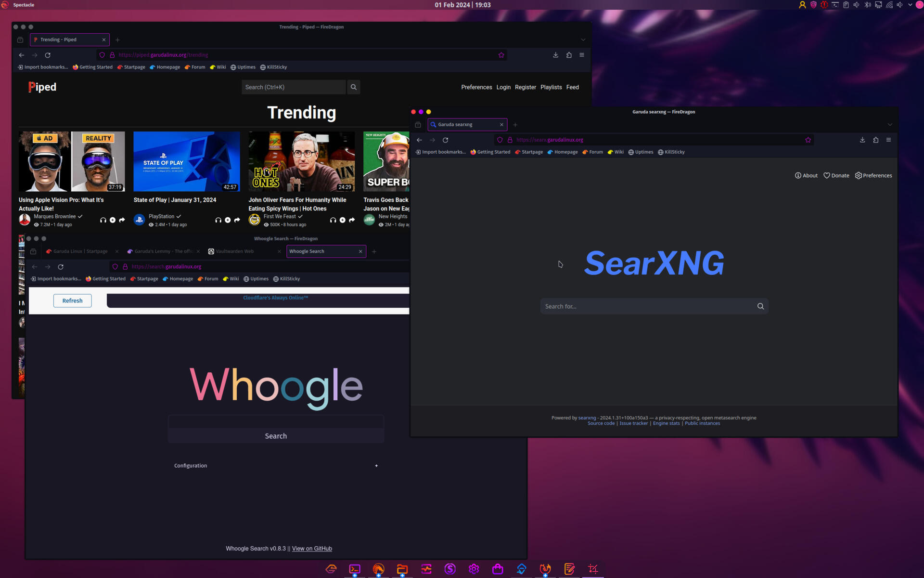Screen dimensions: 924x578
Task: Click the search magnifier button in Piped
Action: [x=354, y=87]
